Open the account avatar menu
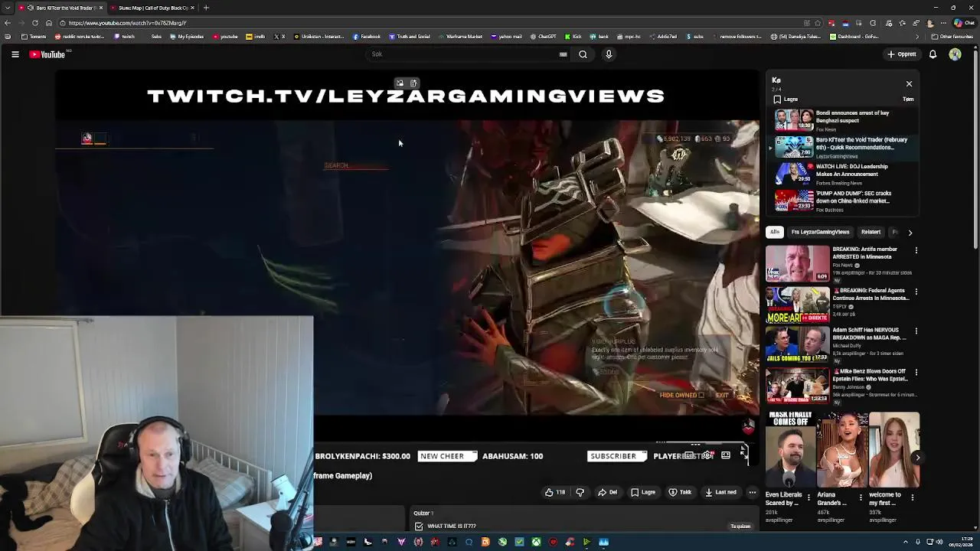Image resolution: width=980 pixels, height=551 pixels. pos(955,54)
